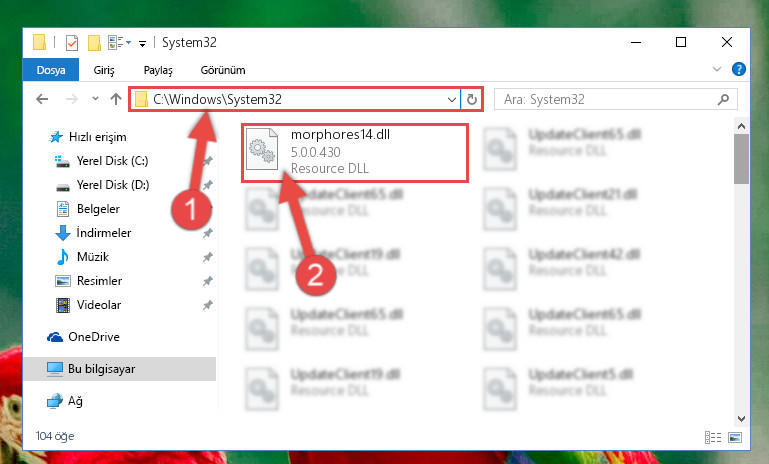Click the Properties checkmark icon in title bar
769x464 pixels.
72,43
